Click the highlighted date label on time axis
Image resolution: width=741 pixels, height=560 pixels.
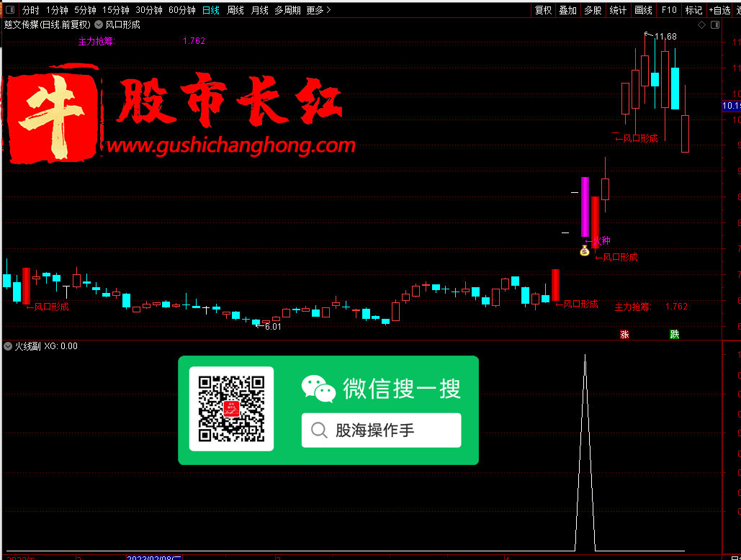(154, 558)
